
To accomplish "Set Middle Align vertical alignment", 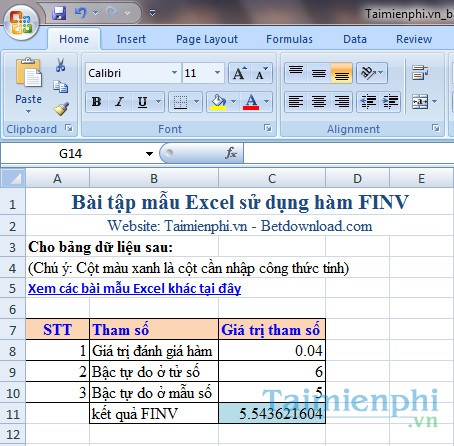I will click(319, 73).
